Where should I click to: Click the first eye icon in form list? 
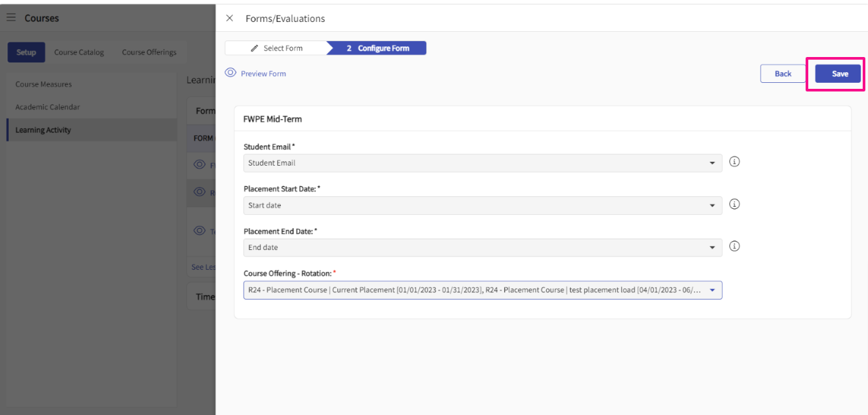coord(199,165)
